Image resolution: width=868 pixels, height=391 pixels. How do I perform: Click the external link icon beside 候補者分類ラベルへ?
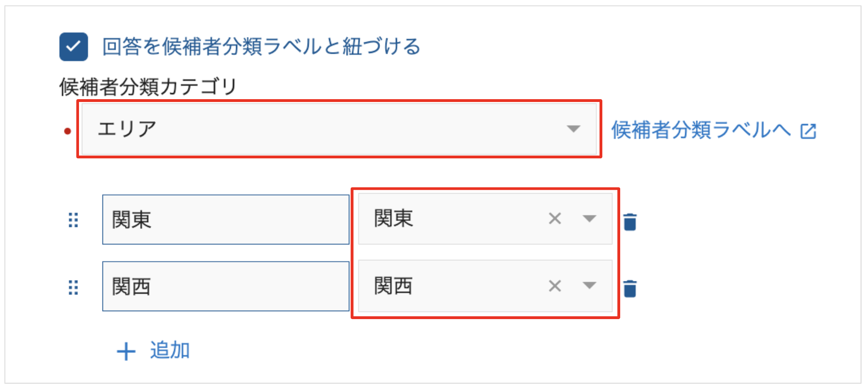pos(808,131)
